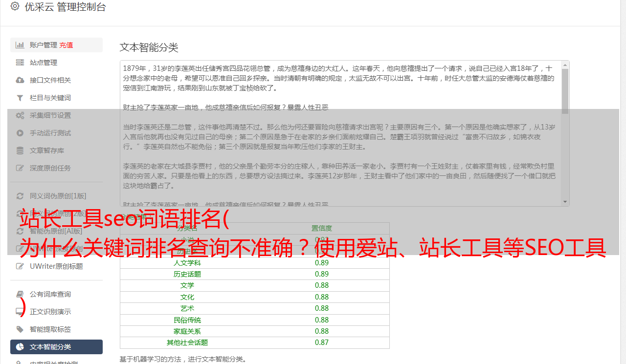Click the 文学 category cell
The height and width of the screenshot is (364, 626).
(x=187, y=285)
